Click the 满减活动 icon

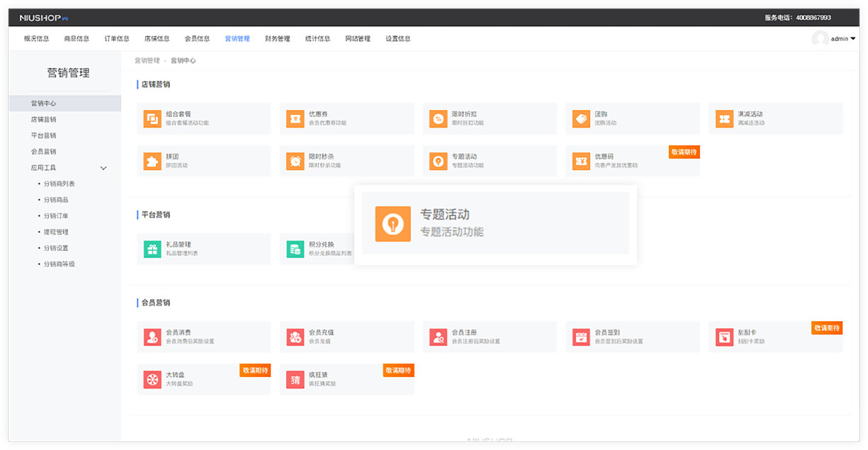[724, 119]
